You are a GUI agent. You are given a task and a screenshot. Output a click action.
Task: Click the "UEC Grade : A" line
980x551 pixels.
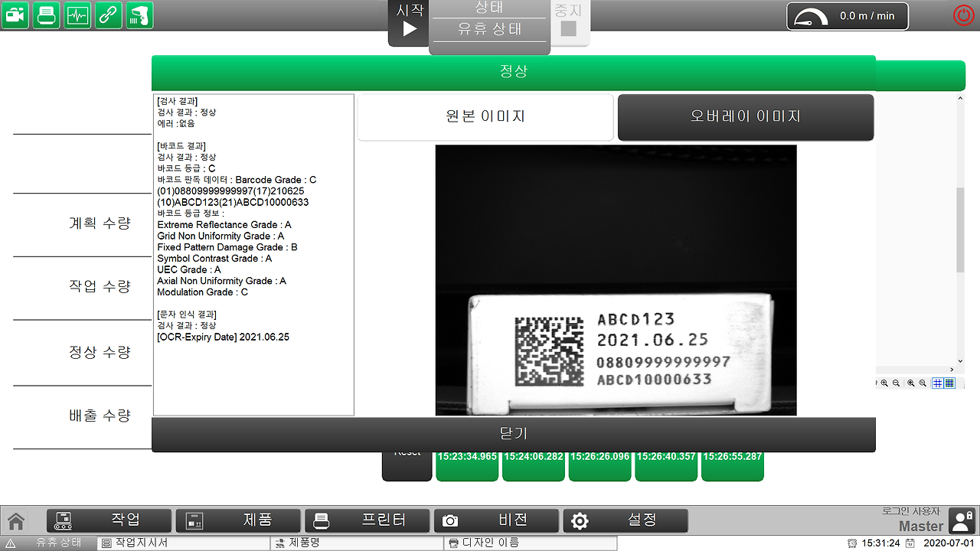click(189, 269)
